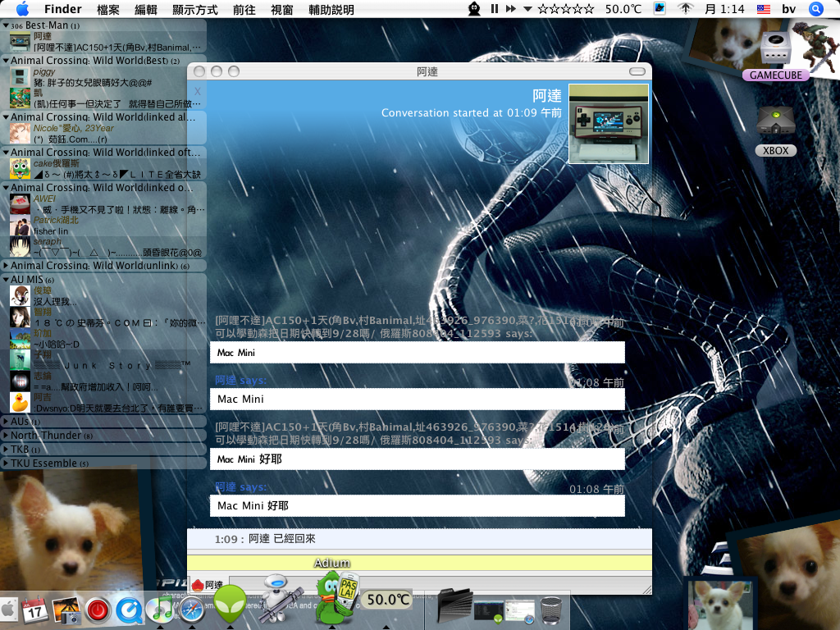Collapse the 306 Best-Man group
Screen dimensions: 840x630
coord(6,25)
